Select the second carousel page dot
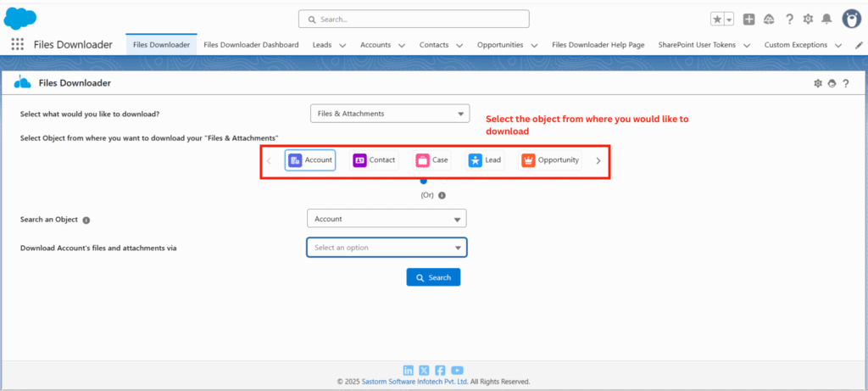The width and height of the screenshot is (868, 391). 443,181
